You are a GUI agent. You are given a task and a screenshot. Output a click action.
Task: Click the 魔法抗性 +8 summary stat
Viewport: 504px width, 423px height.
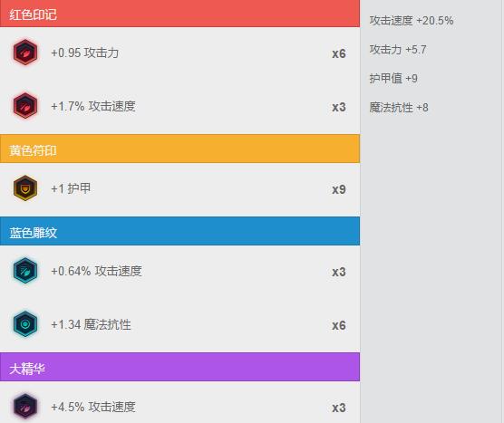coord(399,107)
